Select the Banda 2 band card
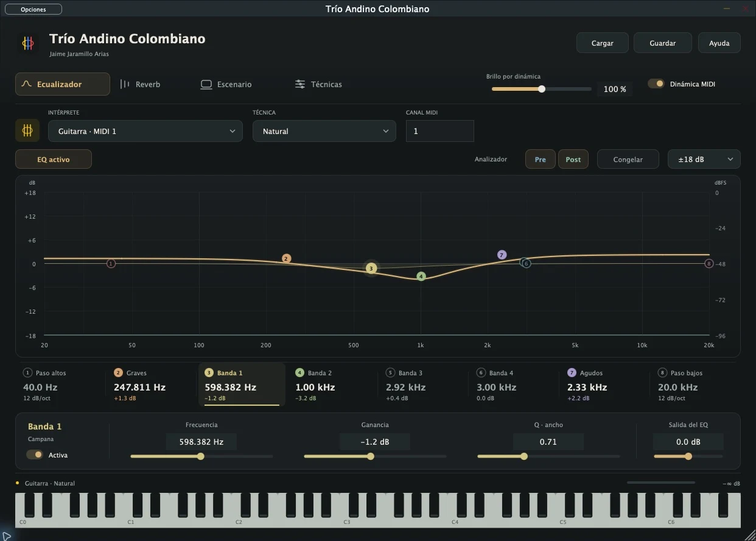 click(x=332, y=384)
